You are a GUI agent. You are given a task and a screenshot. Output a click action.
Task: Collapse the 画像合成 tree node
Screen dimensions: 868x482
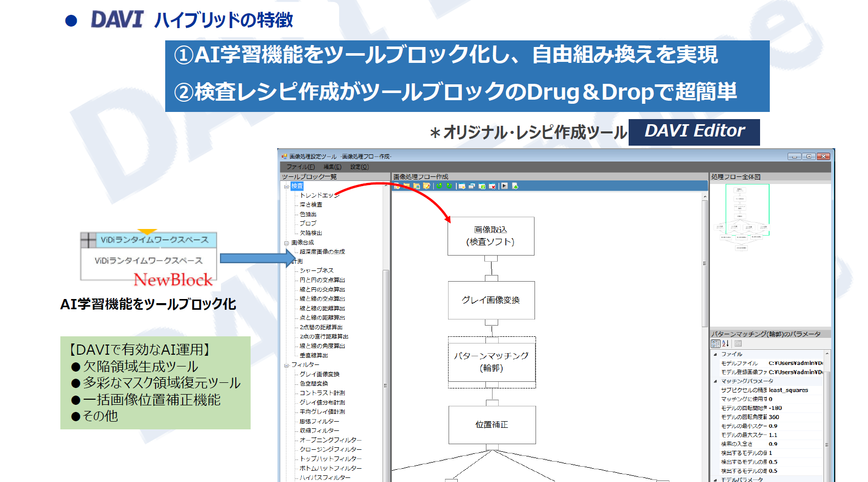(x=286, y=243)
